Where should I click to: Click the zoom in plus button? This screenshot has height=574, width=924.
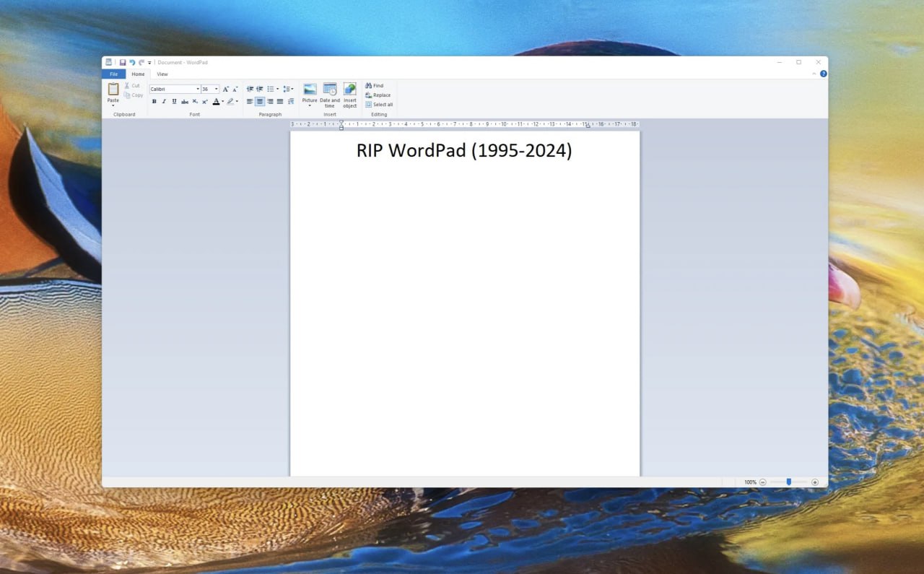[815, 482]
